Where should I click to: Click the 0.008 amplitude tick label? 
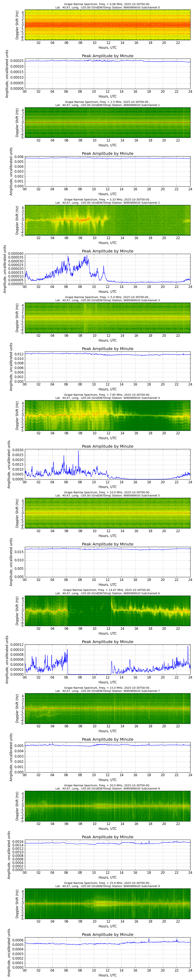point(19,363)
